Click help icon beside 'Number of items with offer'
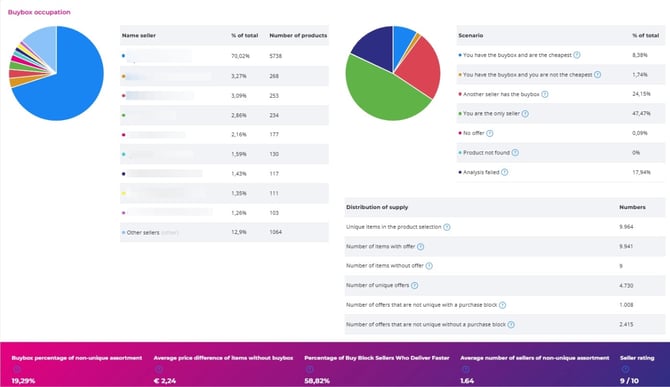This screenshot has height=387, width=670. click(x=420, y=246)
